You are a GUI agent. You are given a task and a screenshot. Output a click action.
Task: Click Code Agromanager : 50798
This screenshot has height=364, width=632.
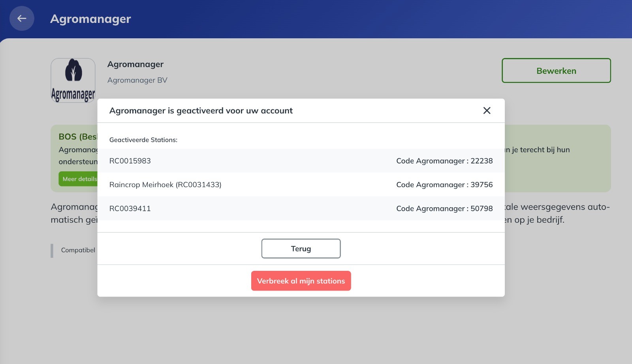pyautogui.click(x=444, y=208)
